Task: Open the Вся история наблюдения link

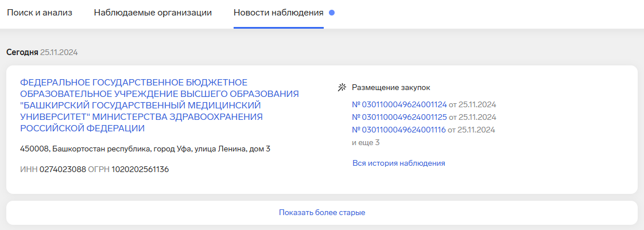Action: [398, 163]
